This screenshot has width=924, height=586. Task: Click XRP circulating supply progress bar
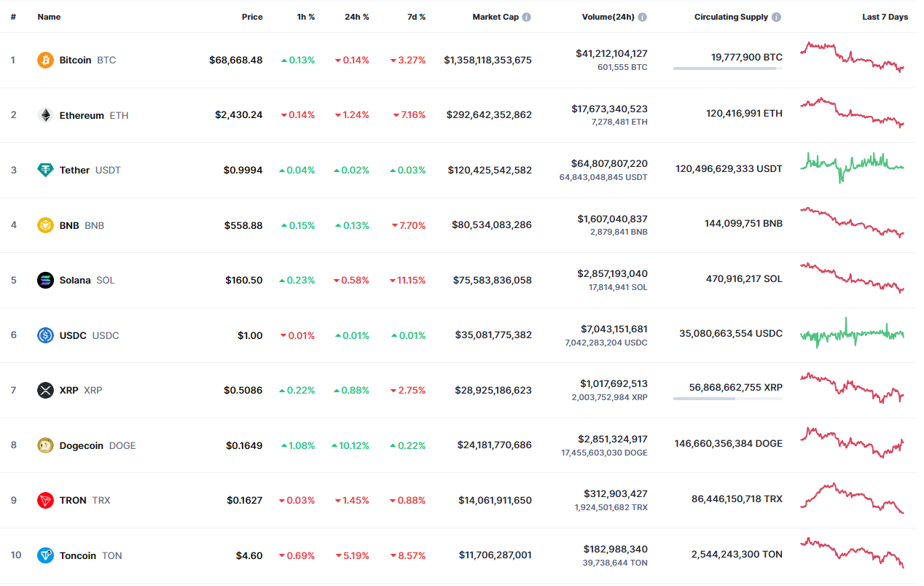727,399
